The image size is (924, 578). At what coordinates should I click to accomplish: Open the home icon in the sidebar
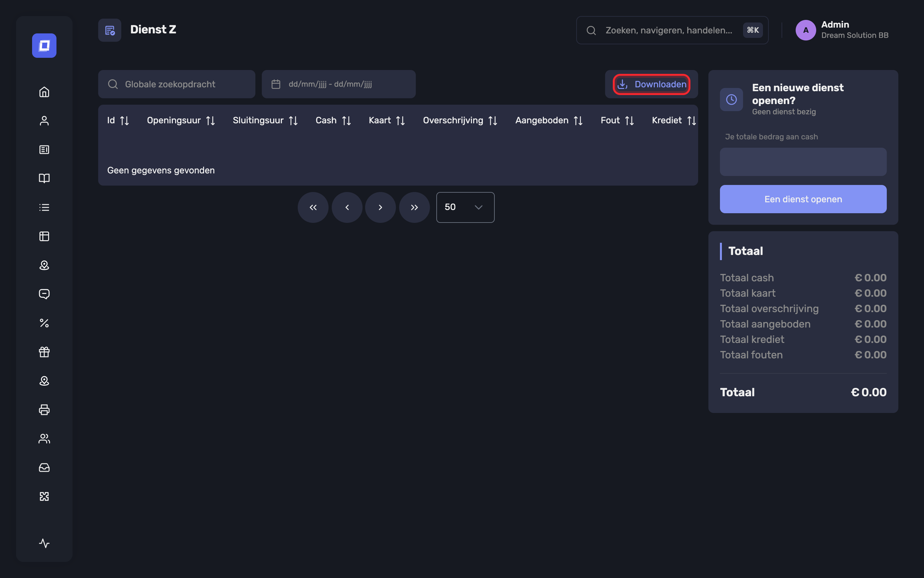[44, 92]
